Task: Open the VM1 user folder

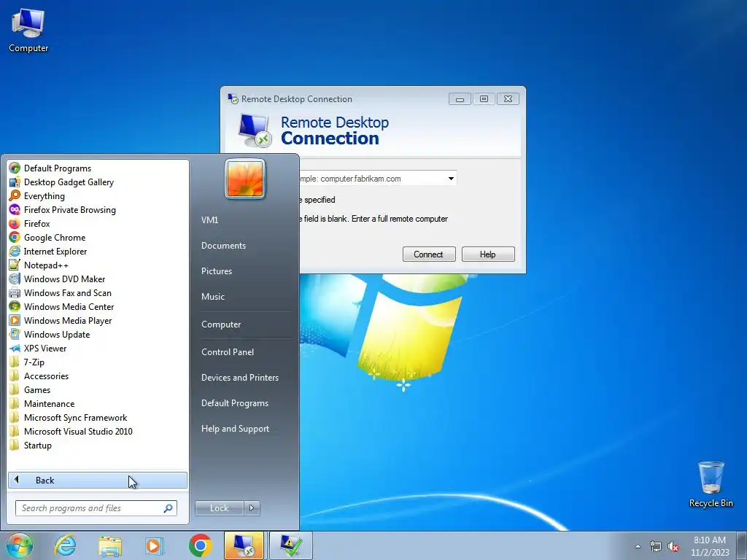Action: 209,220
